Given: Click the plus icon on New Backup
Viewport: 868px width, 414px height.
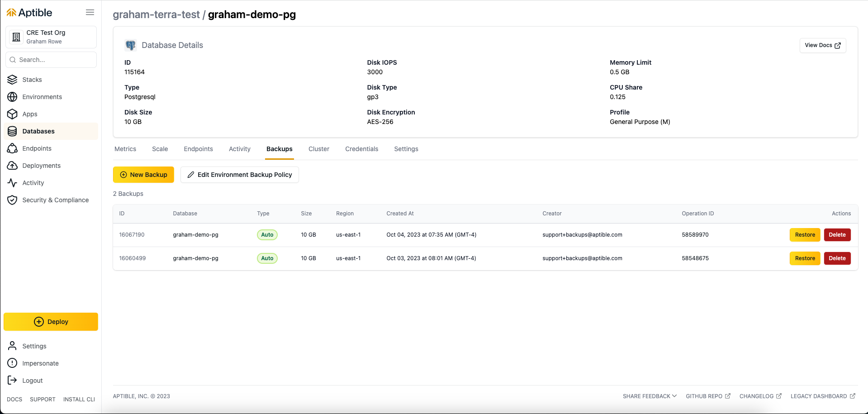Looking at the screenshot, I should [x=123, y=175].
